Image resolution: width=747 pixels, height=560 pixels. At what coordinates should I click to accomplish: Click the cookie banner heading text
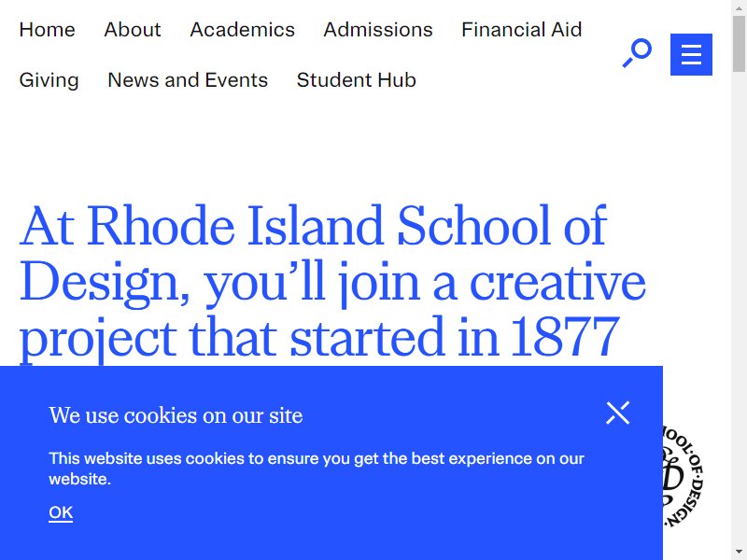click(176, 415)
